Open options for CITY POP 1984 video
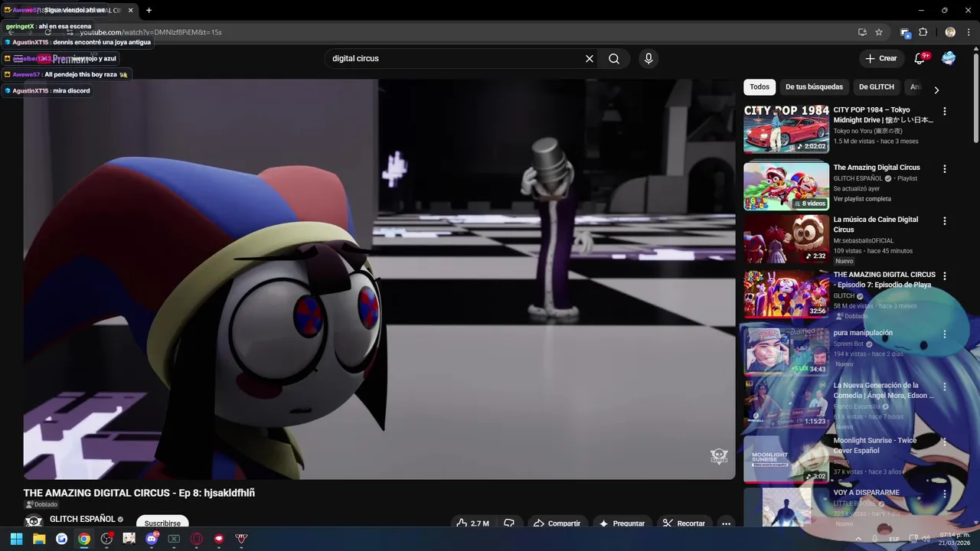The height and width of the screenshot is (551, 980). (x=944, y=111)
